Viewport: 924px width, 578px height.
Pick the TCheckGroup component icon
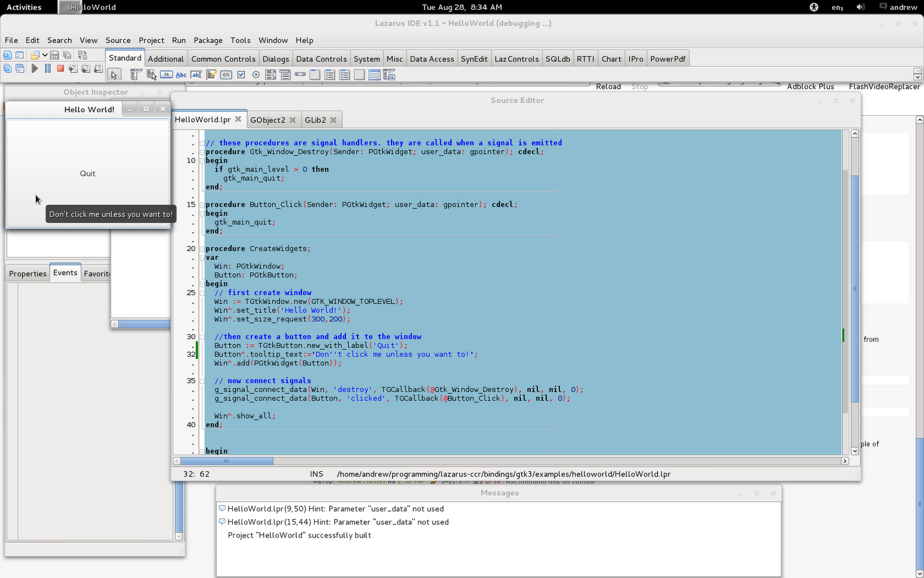pyautogui.click(x=345, y=75)
